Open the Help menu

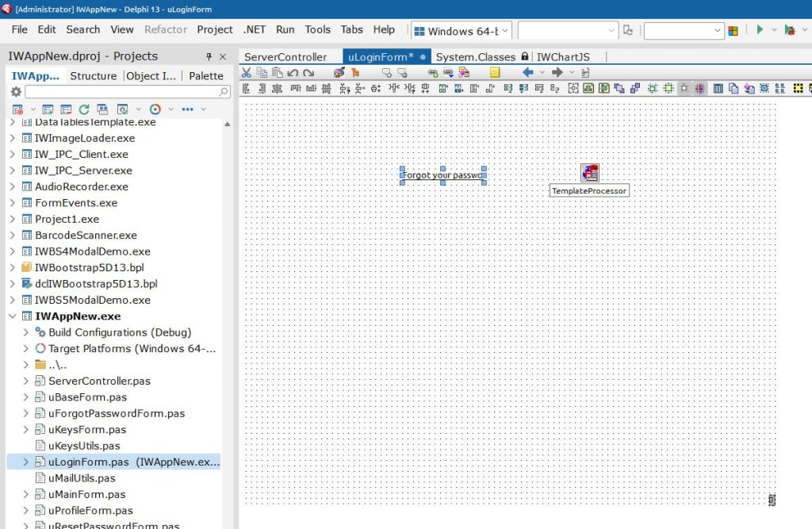384,29
